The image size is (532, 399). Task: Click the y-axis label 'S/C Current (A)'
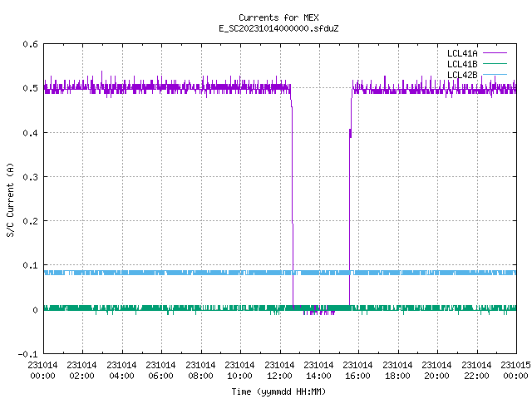click(x=11, y=200)
